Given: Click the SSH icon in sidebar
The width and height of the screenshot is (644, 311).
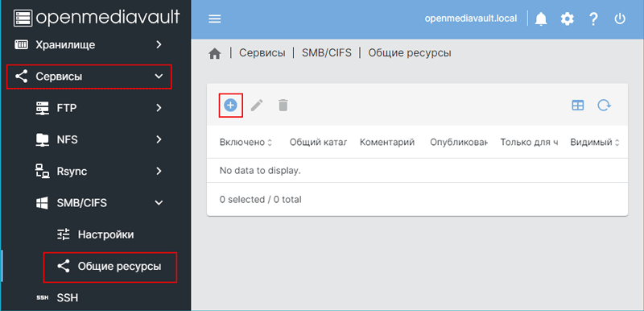Looking at the screenshot, I should [x=43, y=298].
